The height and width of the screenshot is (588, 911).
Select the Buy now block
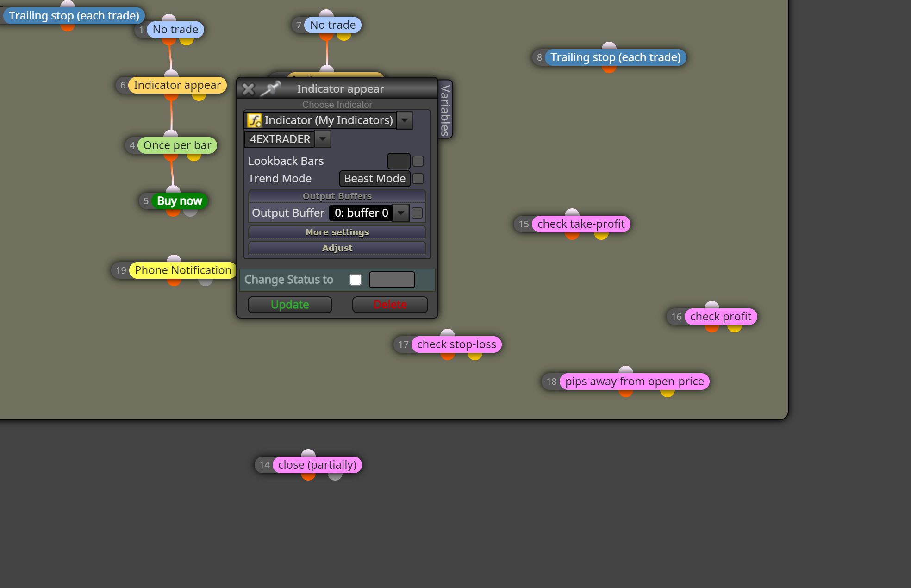coord(180,201)
